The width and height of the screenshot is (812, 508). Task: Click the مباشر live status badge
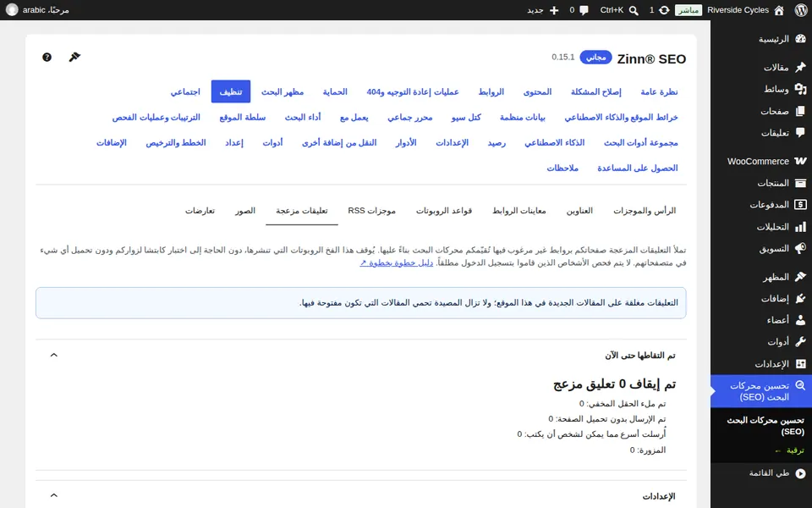(x=689, y=10)
